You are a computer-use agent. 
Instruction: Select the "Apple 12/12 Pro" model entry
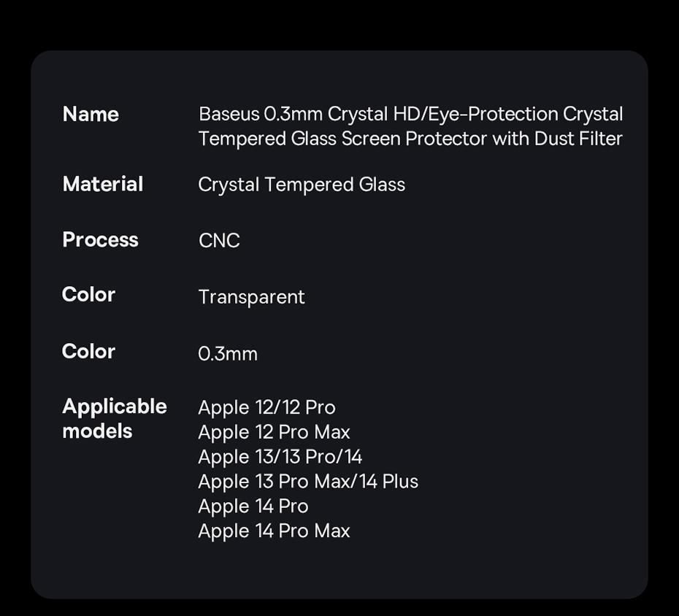266,407
